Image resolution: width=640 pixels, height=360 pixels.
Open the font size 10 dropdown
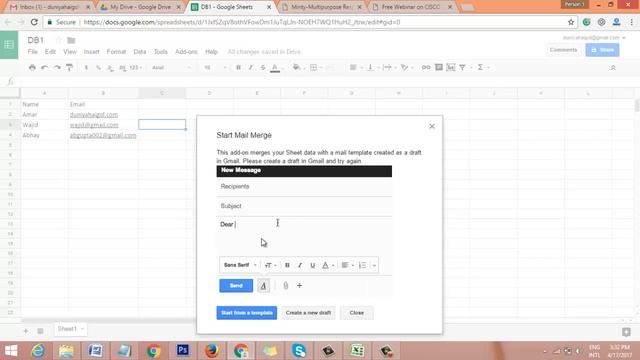tap(215, 67)
